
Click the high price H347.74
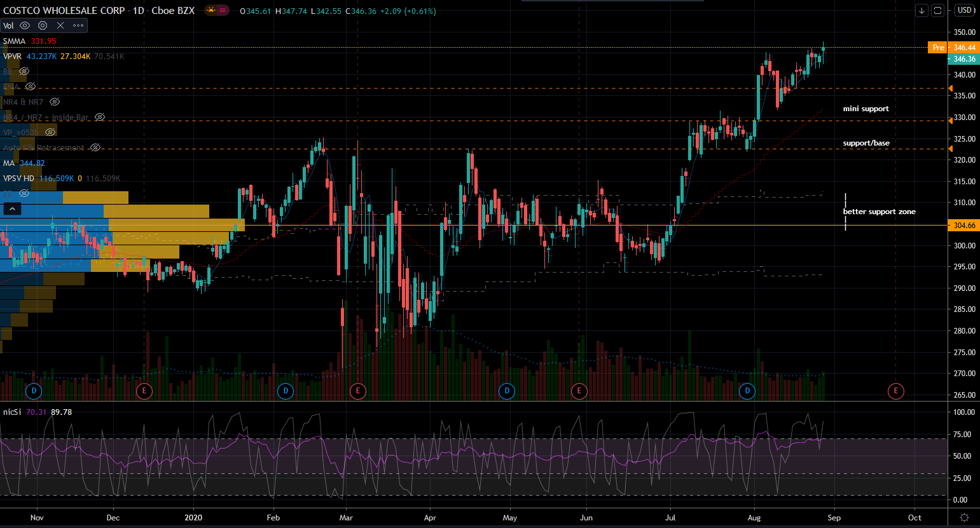point(291,11)
